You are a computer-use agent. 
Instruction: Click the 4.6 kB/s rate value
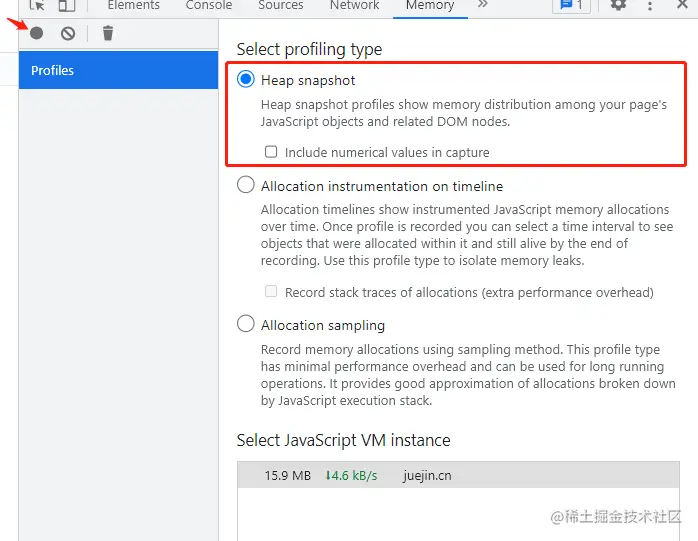tap(351, 476)
